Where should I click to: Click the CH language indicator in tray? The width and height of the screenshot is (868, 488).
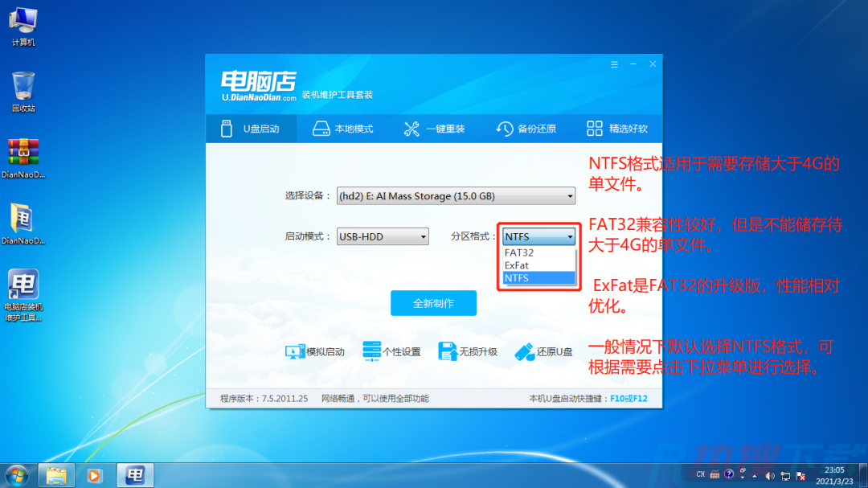(x=701, y=474)
